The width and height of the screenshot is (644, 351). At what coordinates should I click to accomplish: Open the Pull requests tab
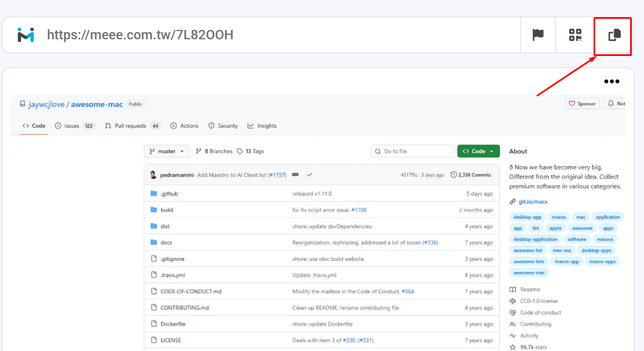coord(132,126)
